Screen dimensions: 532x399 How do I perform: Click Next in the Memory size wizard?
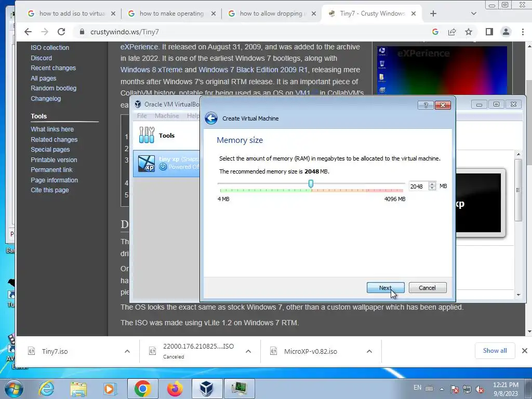click(x=385, y=288)
